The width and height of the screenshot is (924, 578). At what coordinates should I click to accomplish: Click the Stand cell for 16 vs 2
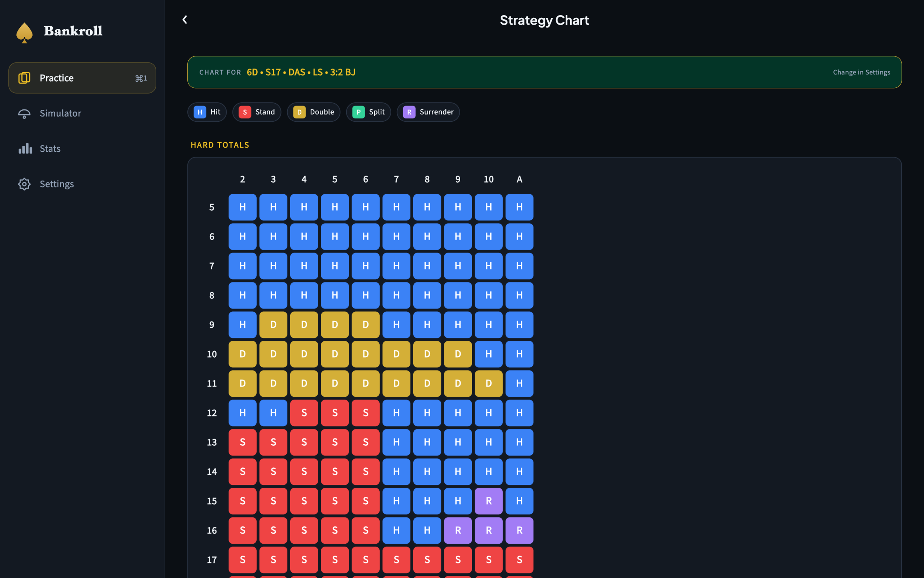[243, 531]
